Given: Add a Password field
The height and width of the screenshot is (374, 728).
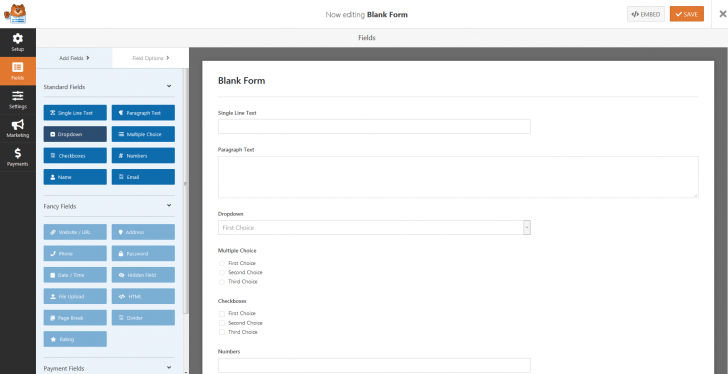Looking at the screenshot, I should (x=143, y=254).
